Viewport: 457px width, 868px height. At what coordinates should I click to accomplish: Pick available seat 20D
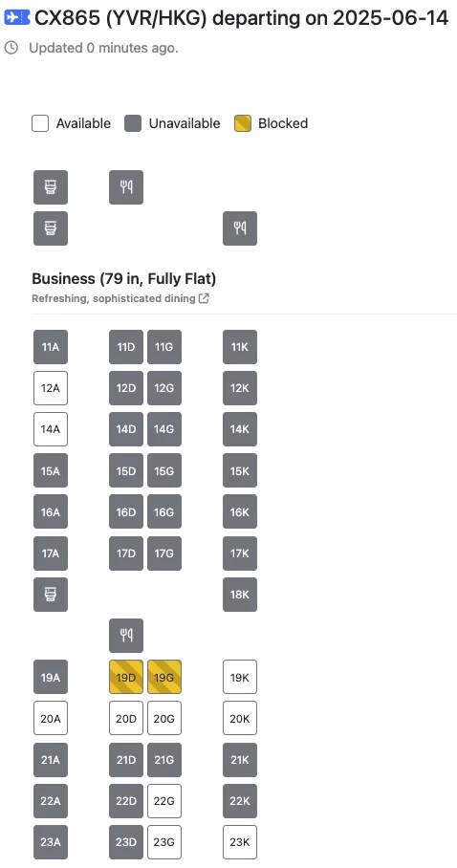[x=126, y=718]
